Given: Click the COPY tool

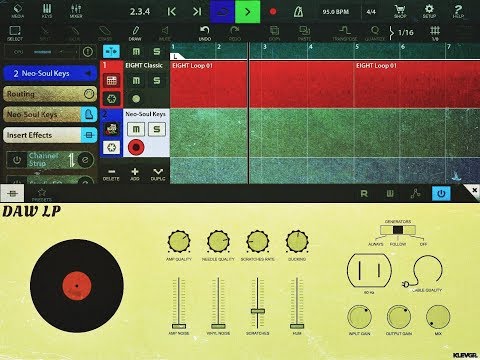Looking at the screenshot, I should pyautogui.click(x=274, y=33).
